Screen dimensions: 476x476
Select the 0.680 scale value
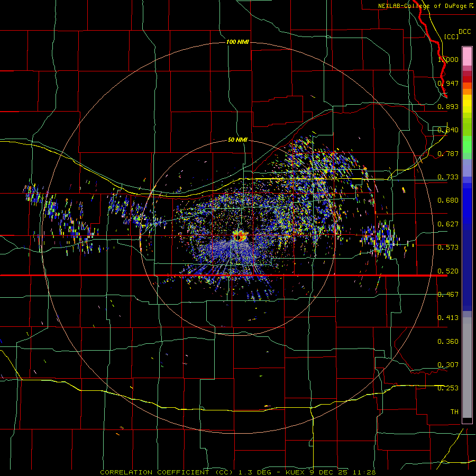pos(448,200)
